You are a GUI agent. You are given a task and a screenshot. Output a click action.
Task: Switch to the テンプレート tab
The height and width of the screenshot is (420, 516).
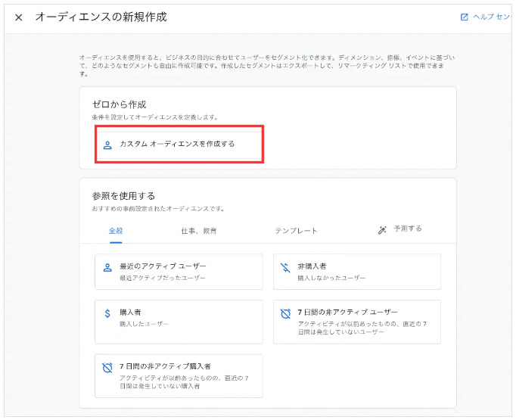pyautogui.click(x=296, y=231)
